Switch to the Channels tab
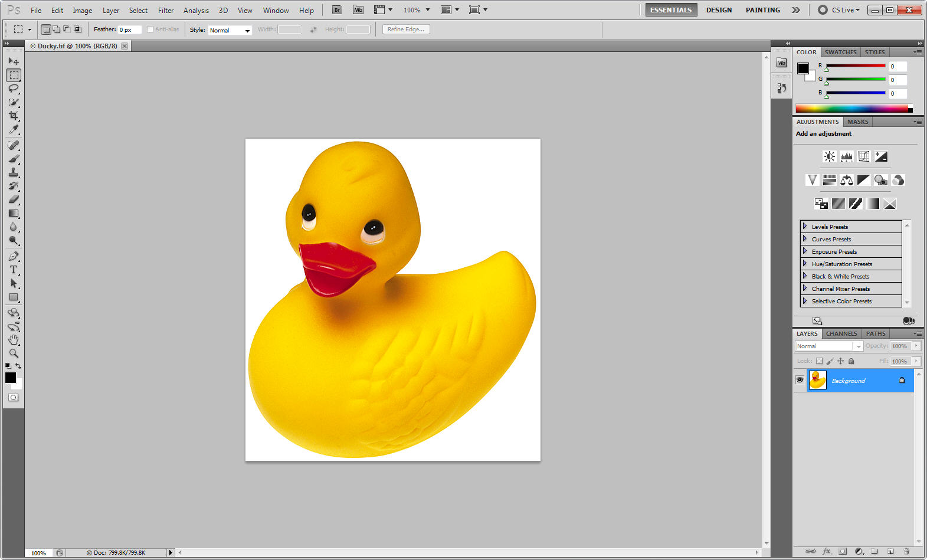Viewport: 927px width, 560px height. point(841,333)
